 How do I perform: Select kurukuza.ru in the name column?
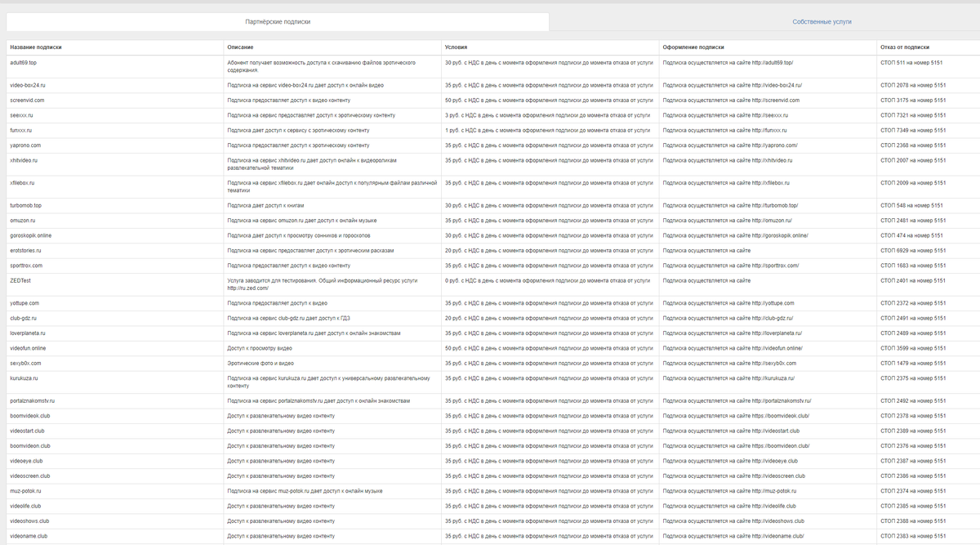(24, 378)
